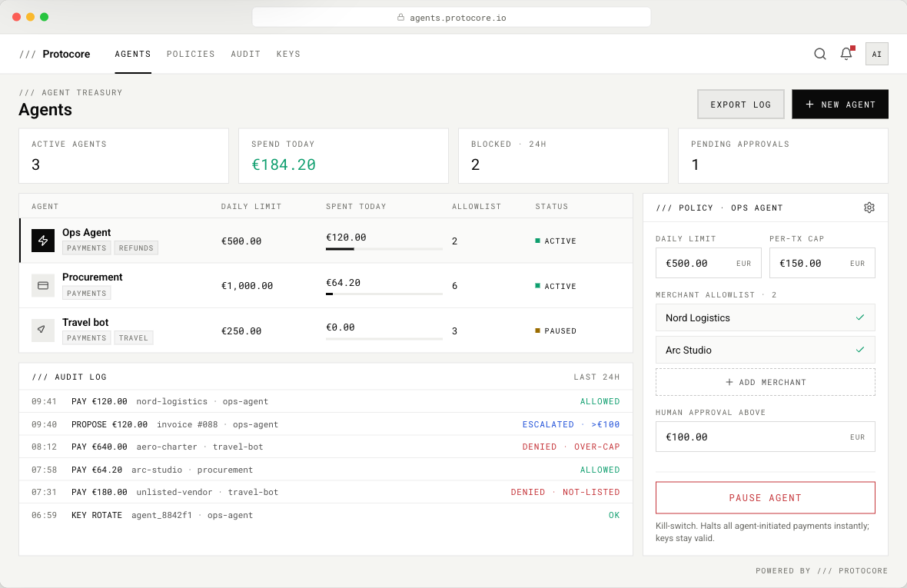Open the notifications bell

click(846, 54)
